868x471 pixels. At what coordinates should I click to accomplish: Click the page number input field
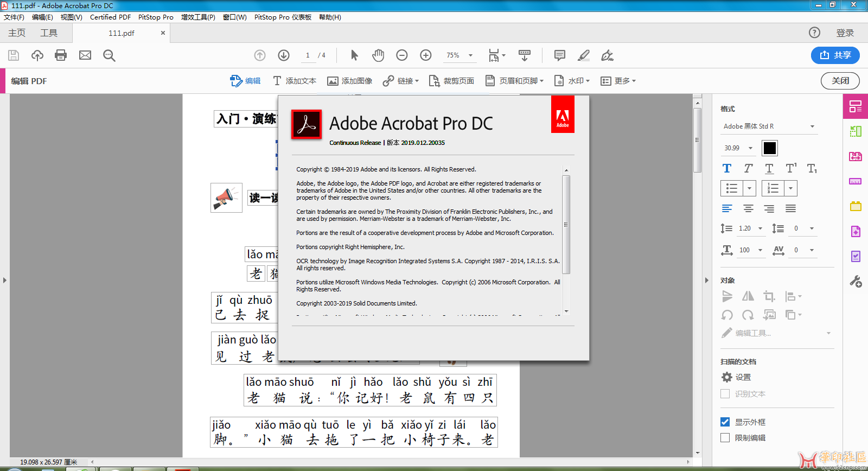[x=308, y=55]
